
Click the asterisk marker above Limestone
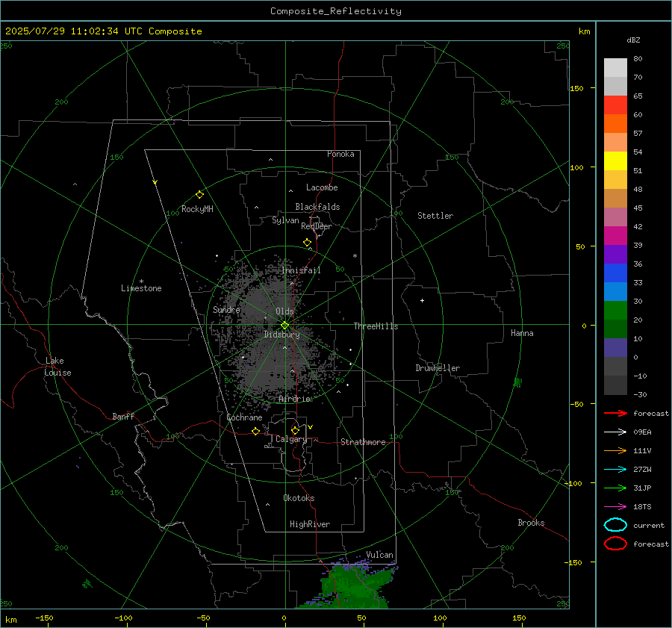coord(141,282)
